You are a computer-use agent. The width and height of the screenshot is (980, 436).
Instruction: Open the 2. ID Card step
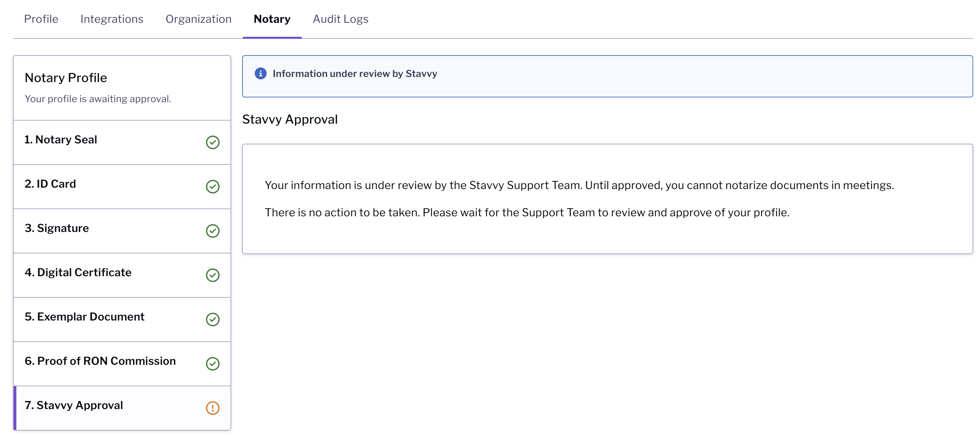click(x=122, y=187)
